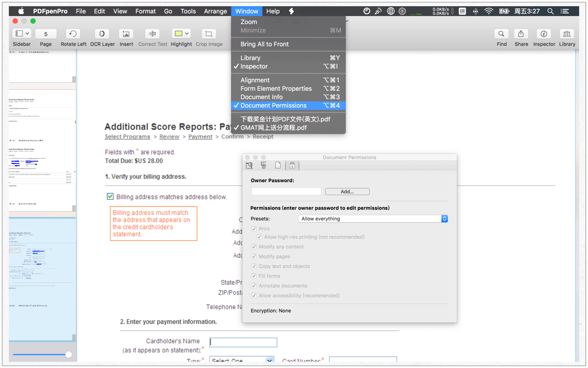The width and height of the screenshot is (588, 368).
Task: Click the Wi-Fi status icon
Action: click(x=489, y=11)
